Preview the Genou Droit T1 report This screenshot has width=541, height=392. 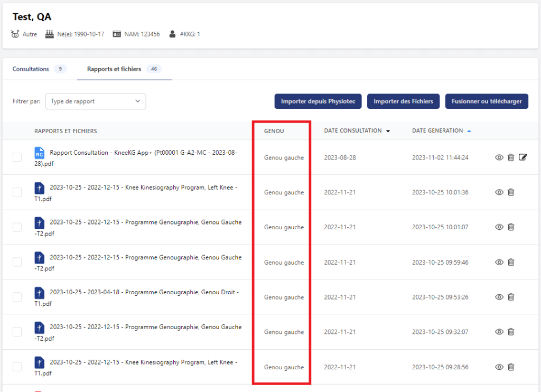499,297
